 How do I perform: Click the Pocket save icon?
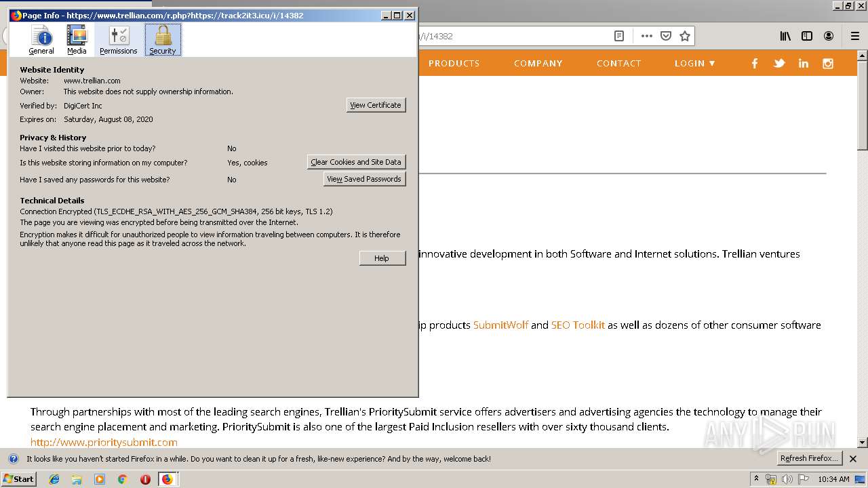point(666,36)
